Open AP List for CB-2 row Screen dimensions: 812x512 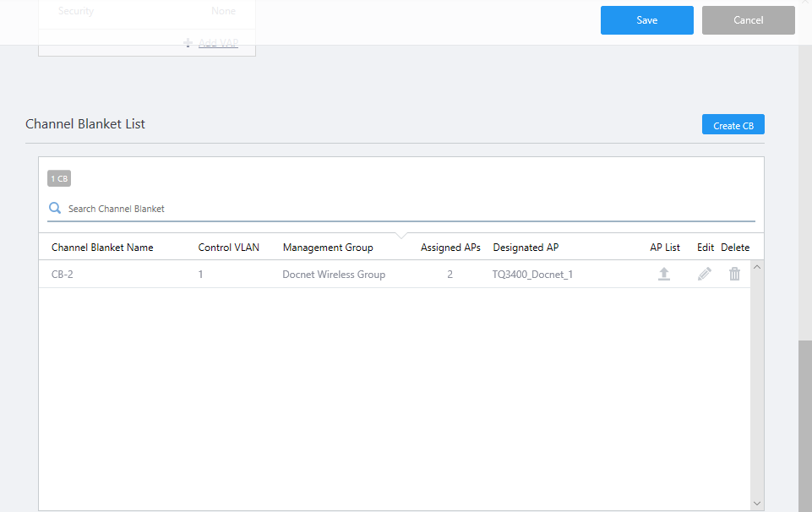[x=664, y=274]
